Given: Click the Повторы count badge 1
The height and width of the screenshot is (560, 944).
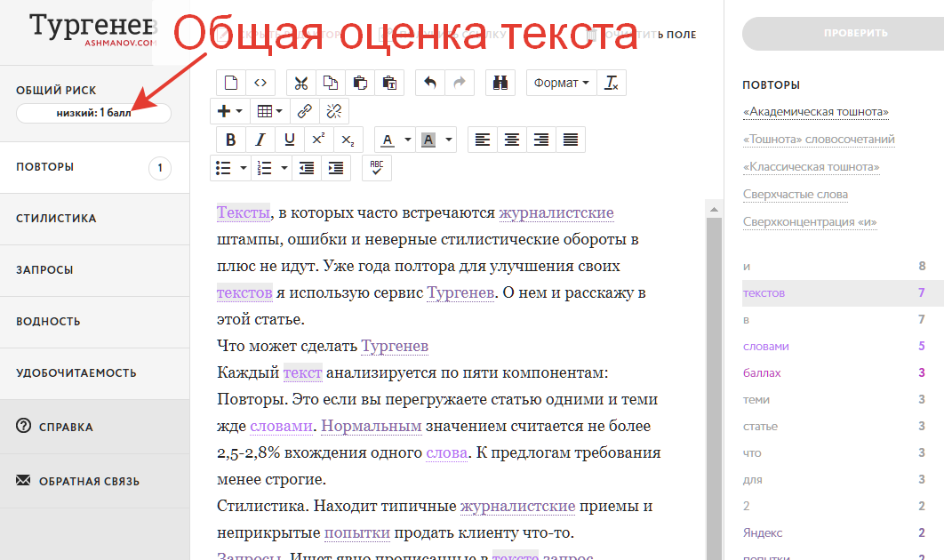Looking at the screenshot, I should tap(159, 168).
